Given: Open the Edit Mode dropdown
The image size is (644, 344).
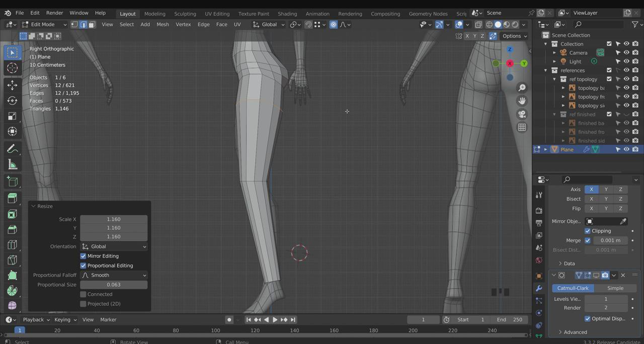Looking at the screenshot, I should click(44, 24).
